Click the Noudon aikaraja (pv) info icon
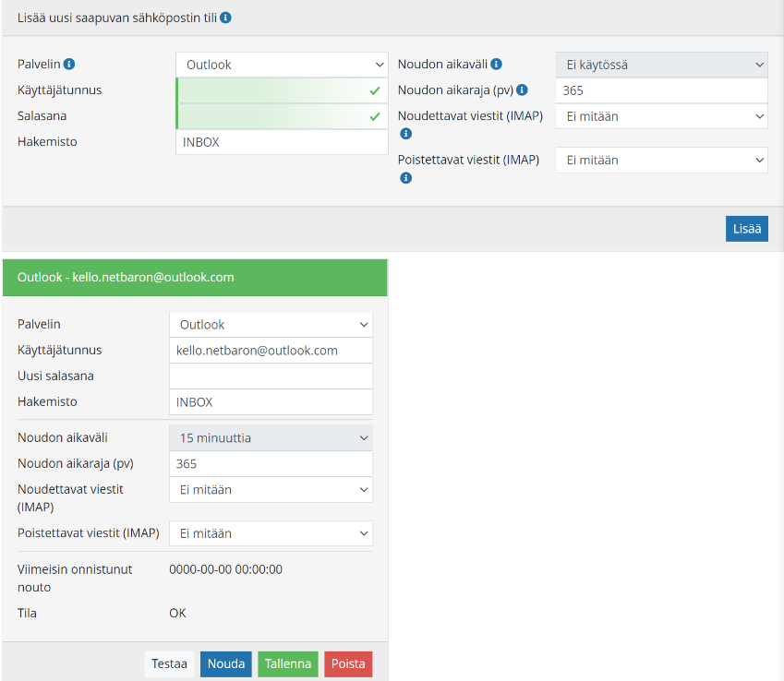 click(522, 90)
